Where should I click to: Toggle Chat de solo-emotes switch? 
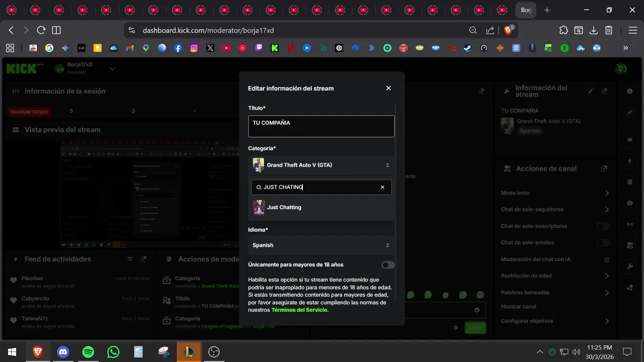603,243
